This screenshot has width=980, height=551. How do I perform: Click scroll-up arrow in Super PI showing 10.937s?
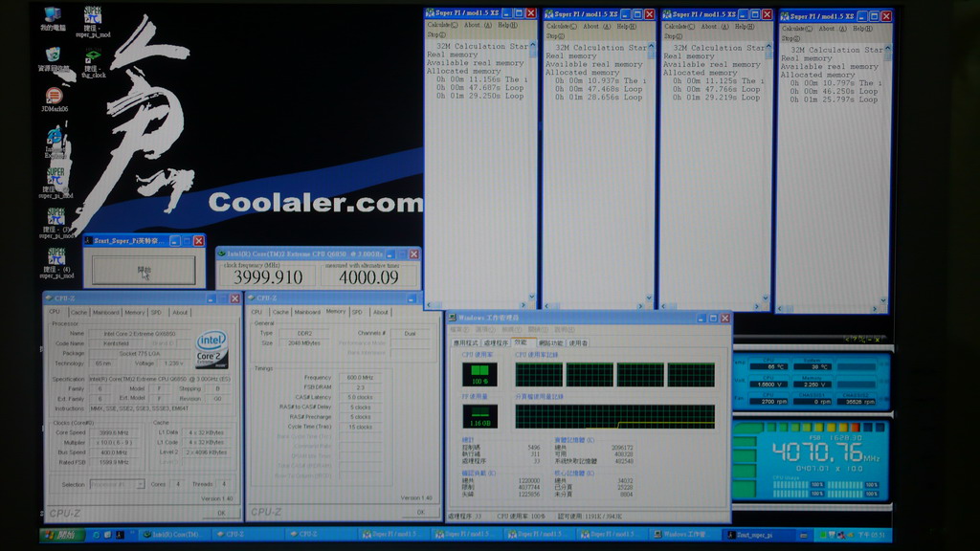(651, 47)
